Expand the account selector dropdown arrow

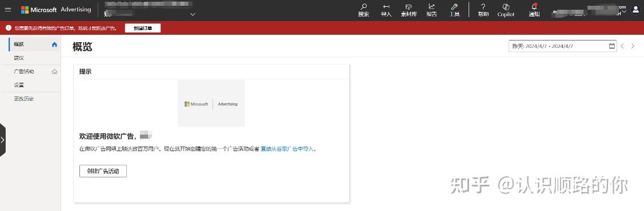(193, 14)
